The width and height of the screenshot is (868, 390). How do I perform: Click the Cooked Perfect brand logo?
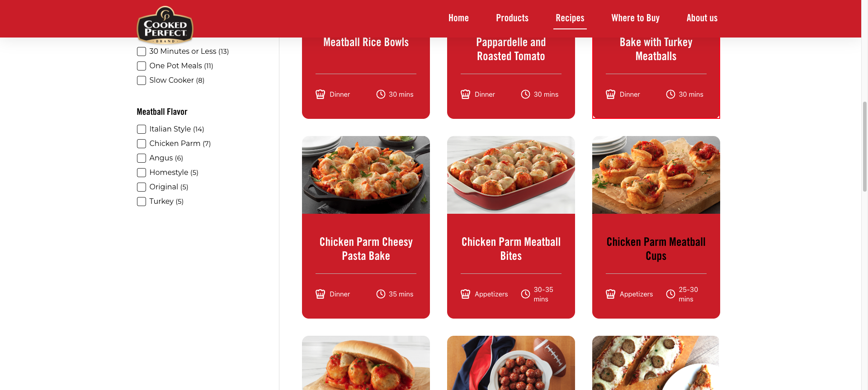[x=165, y=25]
